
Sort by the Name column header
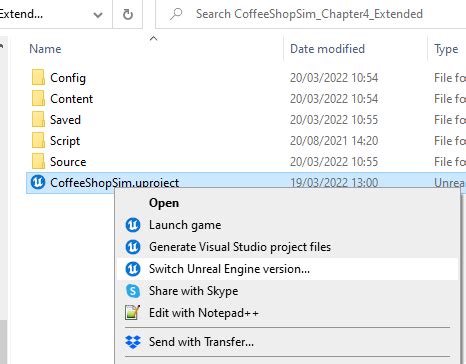[x=45, y=49]
